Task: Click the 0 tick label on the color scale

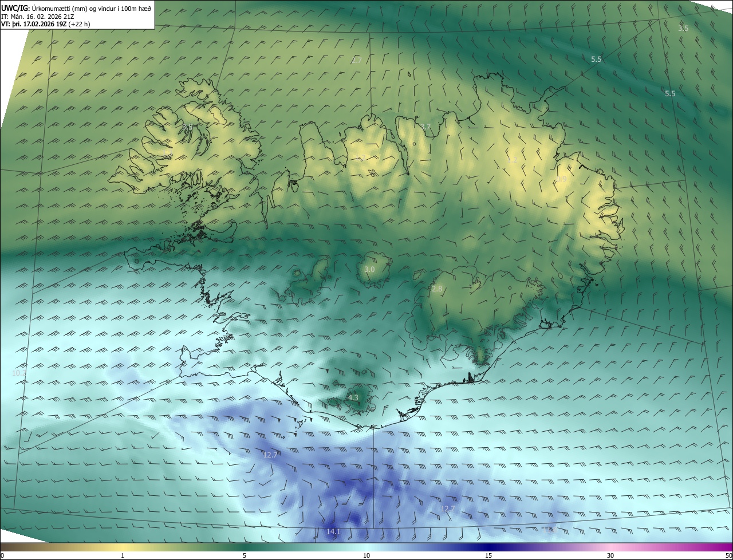Action: [x=2, y=555]
